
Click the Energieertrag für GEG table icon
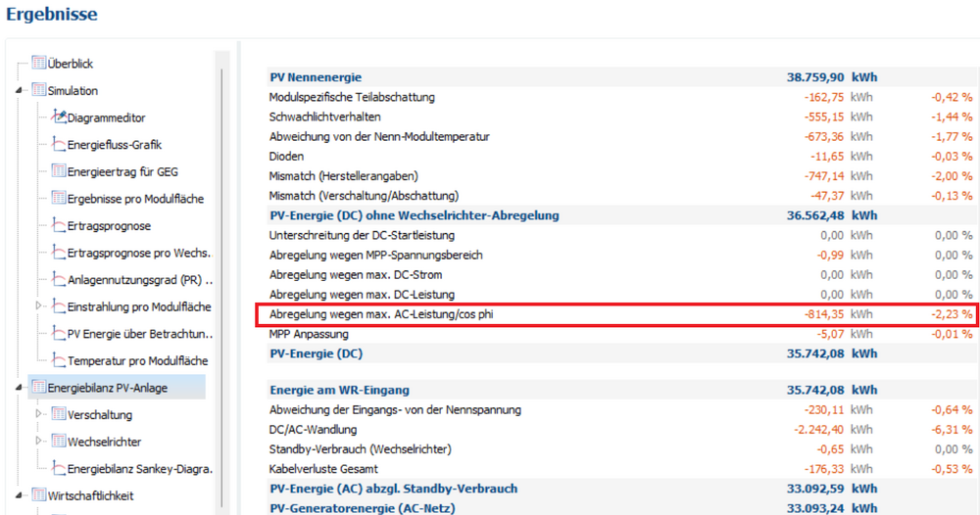tap(59, 171)
